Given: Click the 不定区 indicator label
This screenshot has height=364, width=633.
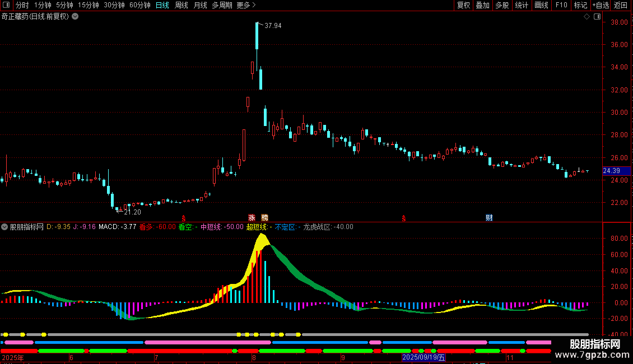Looking at the screenshot, I should coord(285,227).
